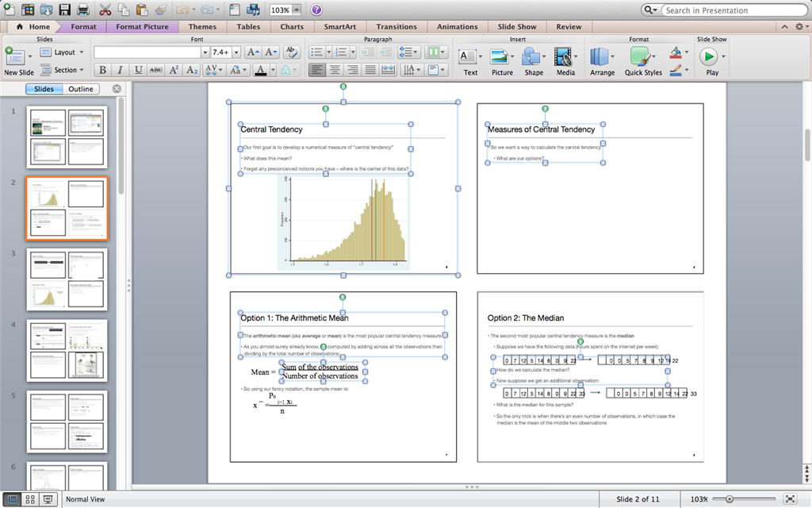Adjust the zoom slider in status bar

click(x=730, y=498)
